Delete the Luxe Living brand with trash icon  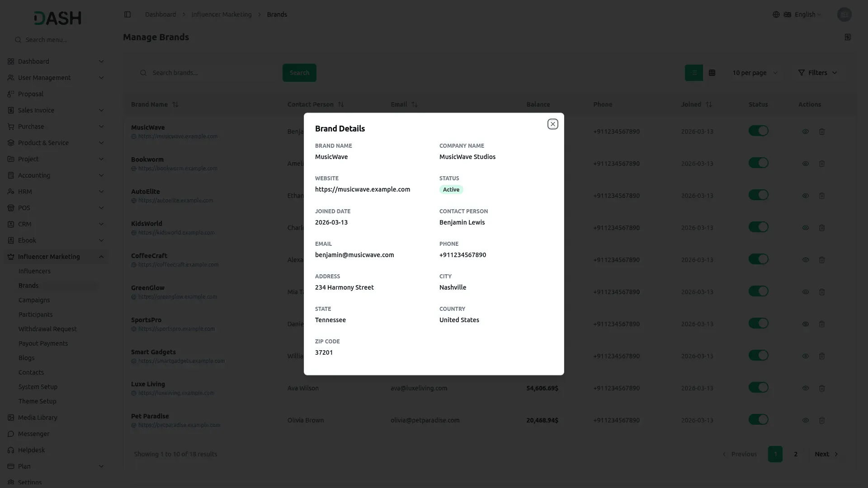[822, 388]
